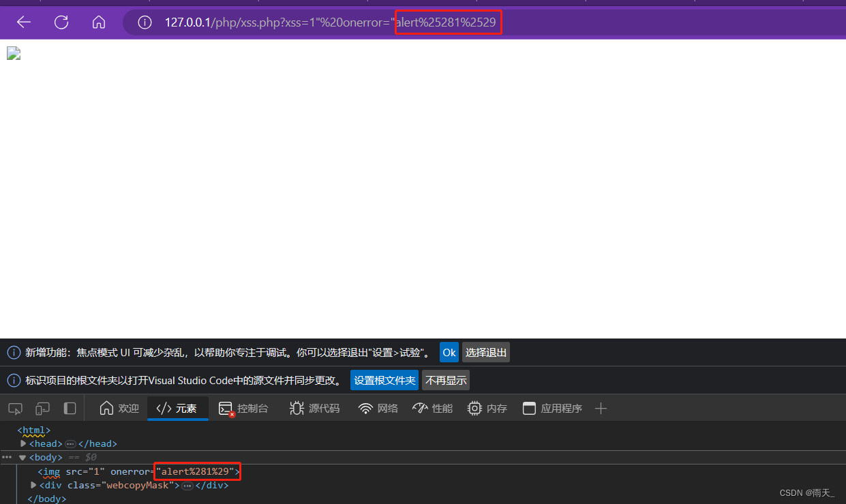Collapse the body element node
Image resolution: width=846 pixels, height=504 pixels.
22,457
